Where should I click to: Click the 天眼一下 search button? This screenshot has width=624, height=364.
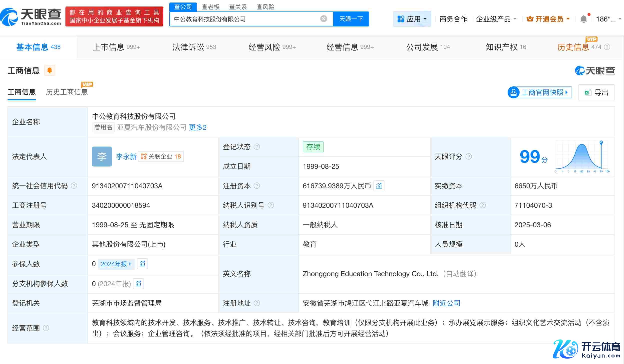click(351, 19)
